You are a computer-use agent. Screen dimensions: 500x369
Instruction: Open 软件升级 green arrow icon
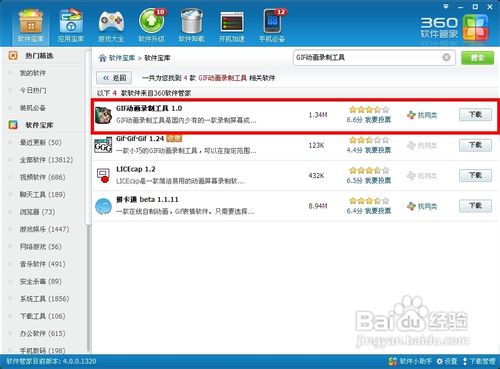[151, 26]
